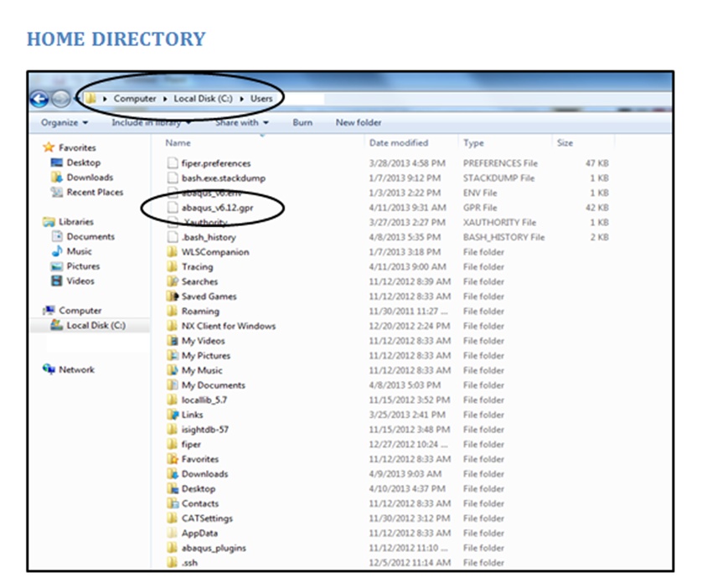Sort by Date modified column header
Viewport: 702px width, 588px height.
(399, 142)
